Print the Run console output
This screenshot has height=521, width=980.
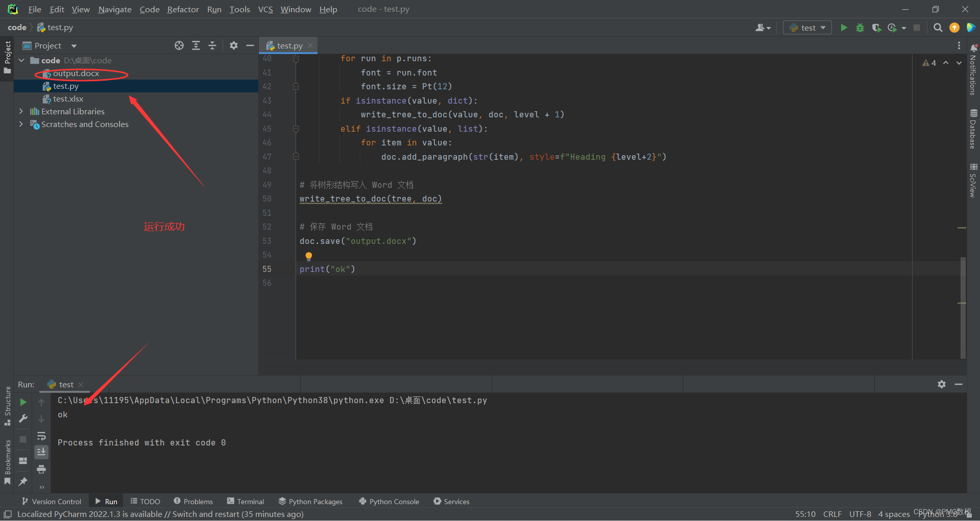[41, 469]
